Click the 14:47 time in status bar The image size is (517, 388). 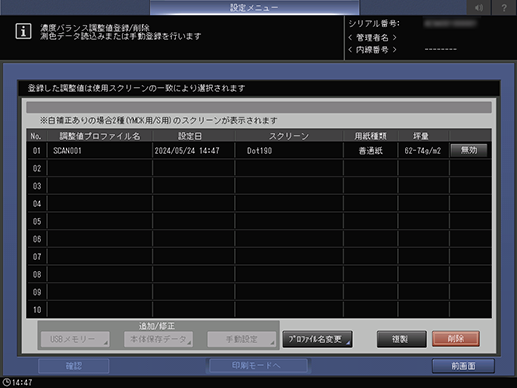pos(22,382)
